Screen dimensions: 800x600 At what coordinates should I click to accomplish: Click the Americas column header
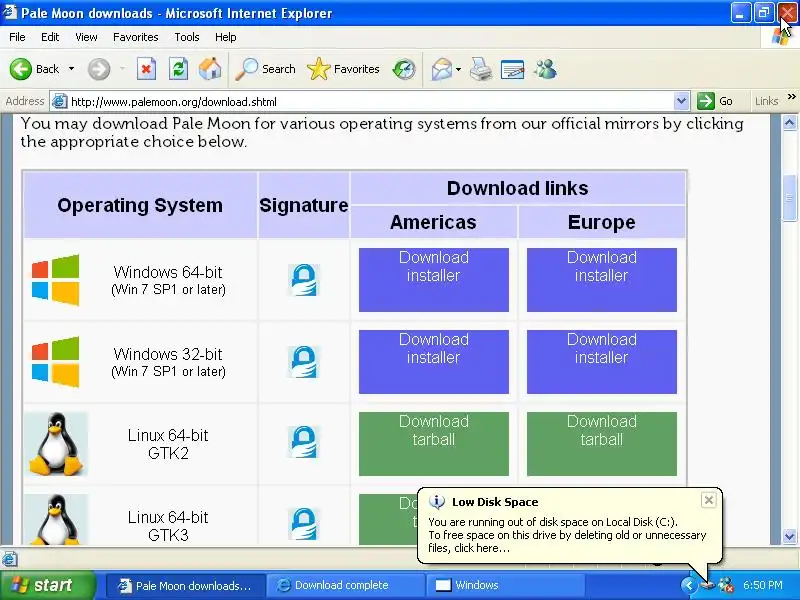pyautogui.click(x=434, y=222)
